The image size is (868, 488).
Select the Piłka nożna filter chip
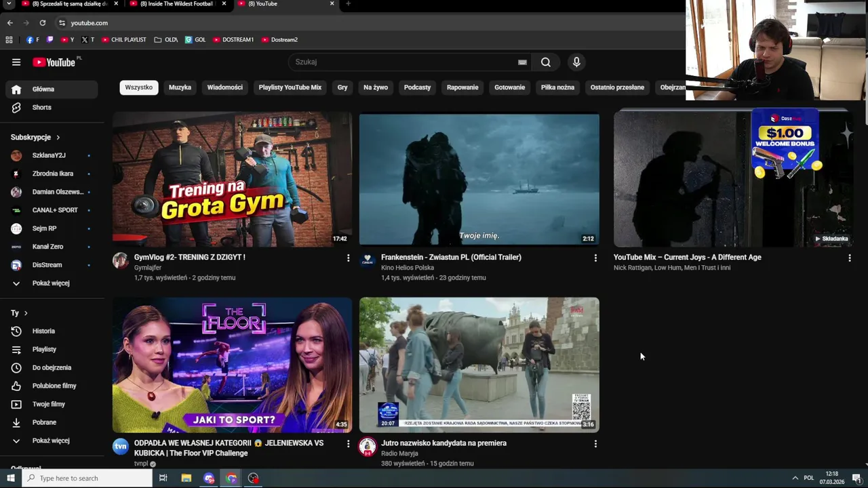click(557, 87)
